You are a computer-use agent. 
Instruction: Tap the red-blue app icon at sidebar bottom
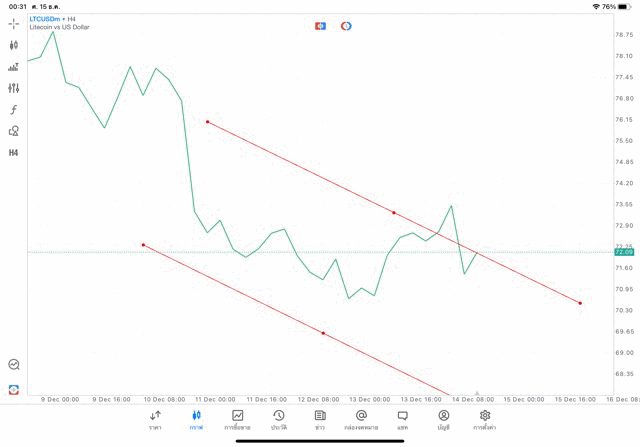(x=14, y=389)
